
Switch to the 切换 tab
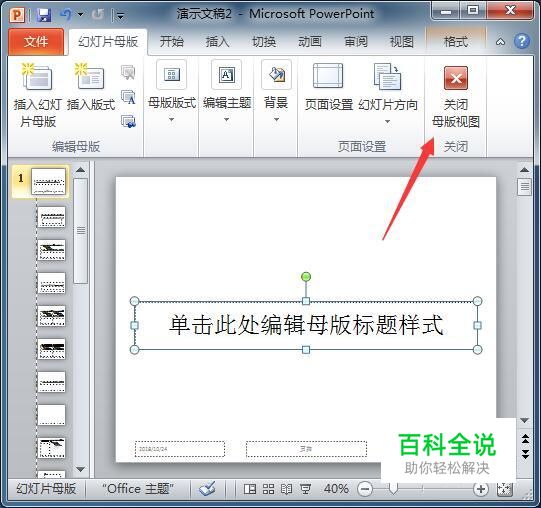click(x=264, y=42)
